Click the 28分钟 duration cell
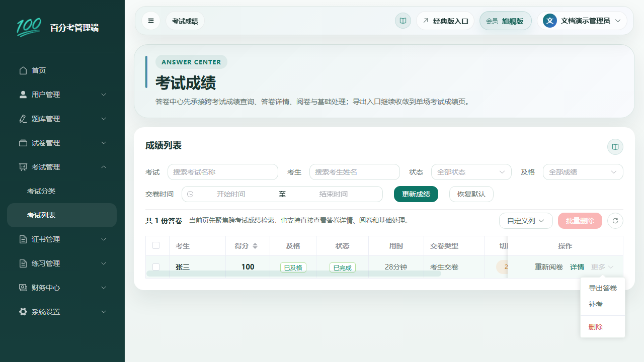The height and width of the screenshot is (362, 644). 396,267
